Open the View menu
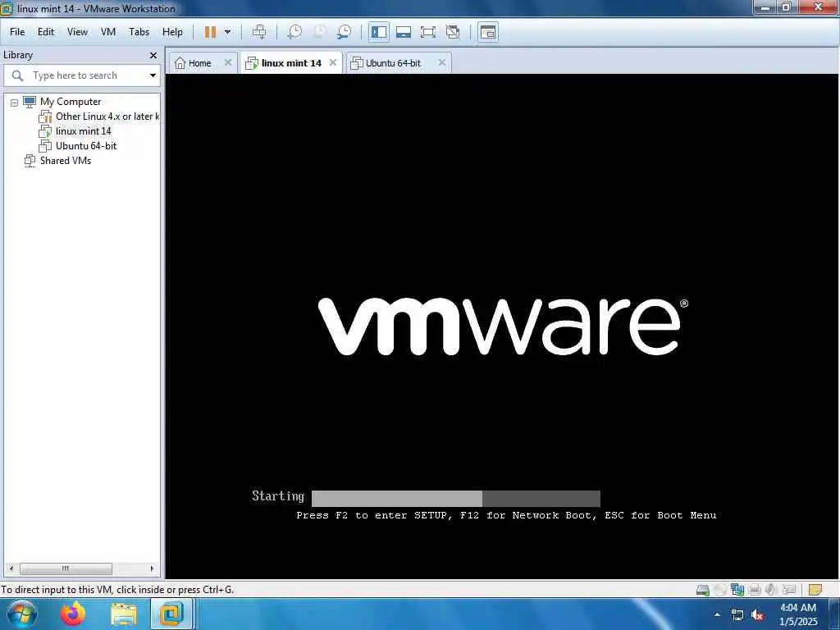 tap(77, 32)
